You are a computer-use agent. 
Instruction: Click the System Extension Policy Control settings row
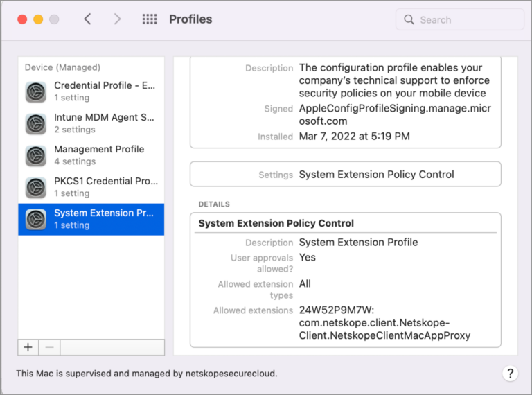(x=345, y=175)
